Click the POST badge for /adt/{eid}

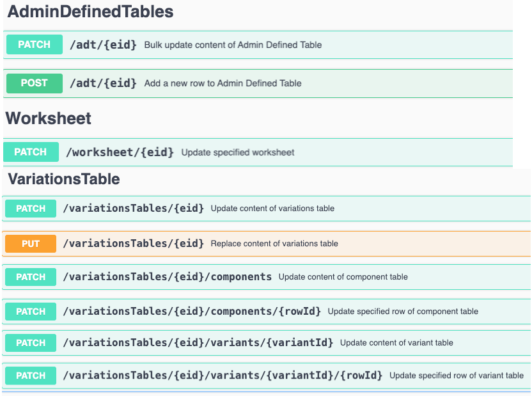point(35,83)
